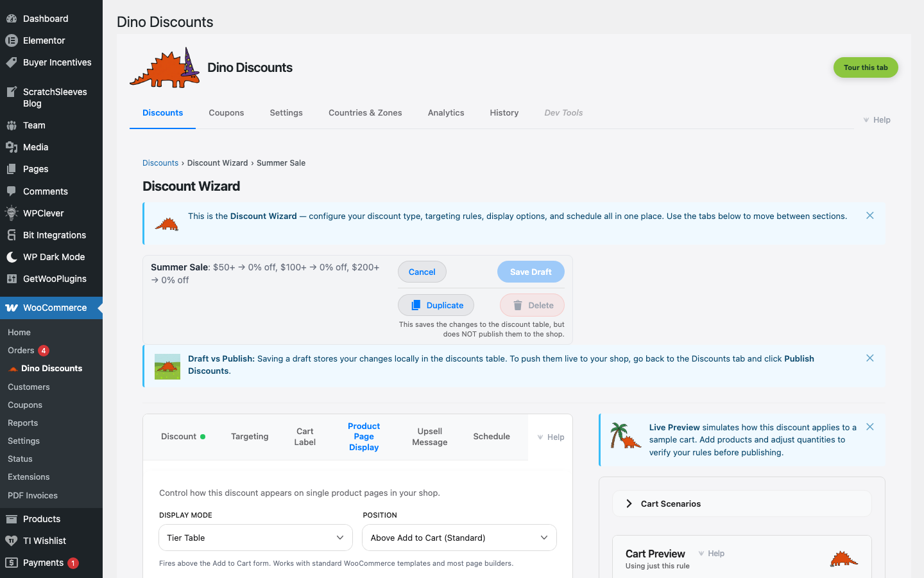This screenshot has height=578, width=924.
Task: Click the ScratchSleeves Blog edit icon
Action: (12, 92)
